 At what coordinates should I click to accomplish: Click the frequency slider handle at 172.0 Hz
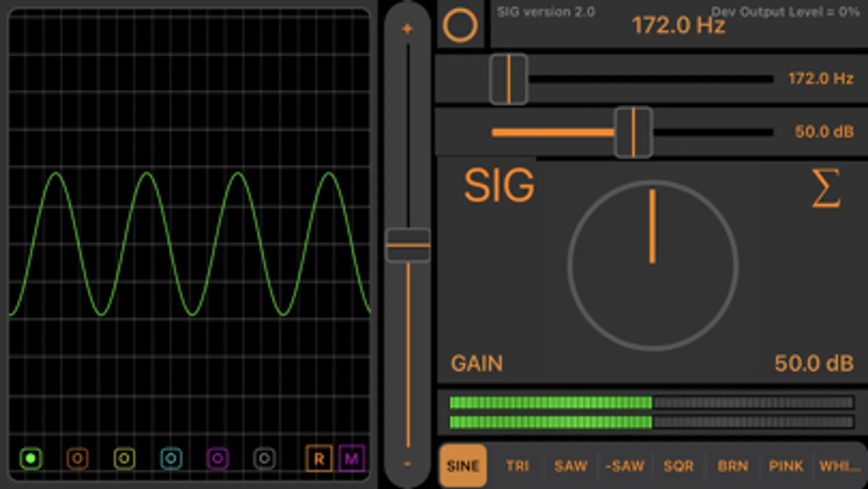509,79
